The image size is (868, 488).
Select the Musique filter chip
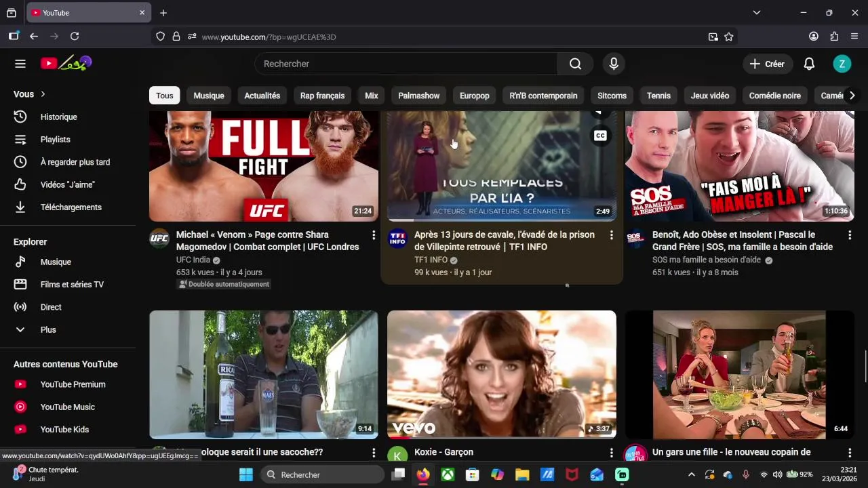click(209, 96)
